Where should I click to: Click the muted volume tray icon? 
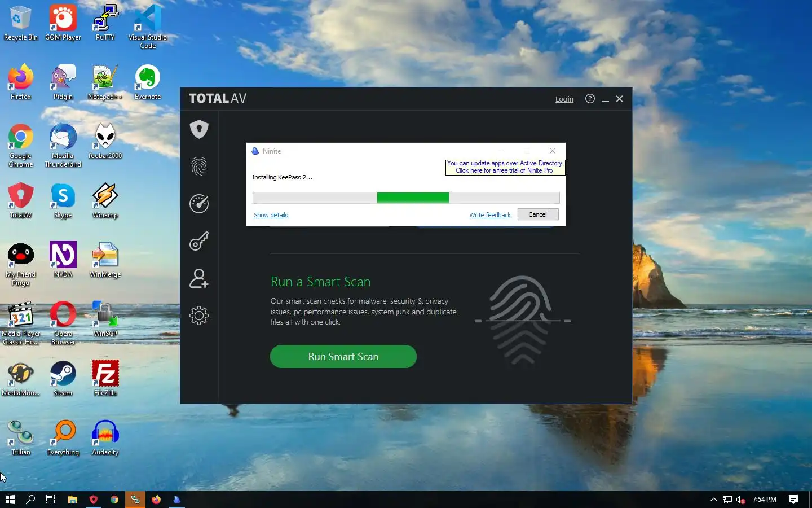click(x=741, y=500)
